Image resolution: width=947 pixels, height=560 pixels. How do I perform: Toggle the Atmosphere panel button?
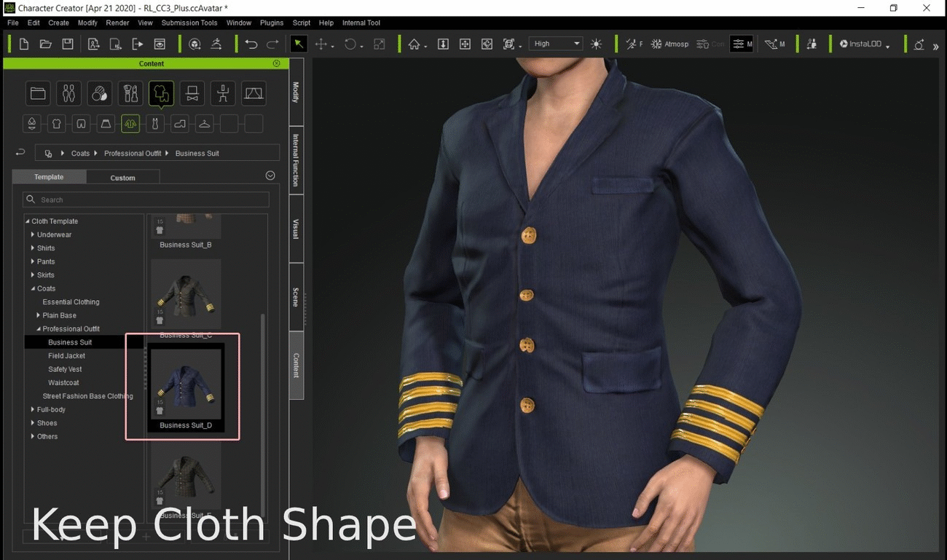coord(669,44)
